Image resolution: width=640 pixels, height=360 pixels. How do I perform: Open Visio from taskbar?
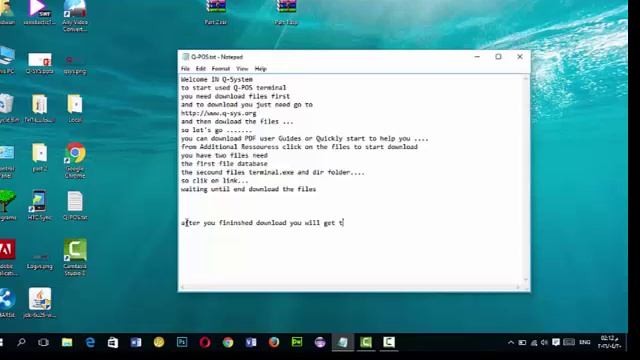pos(251,342)
